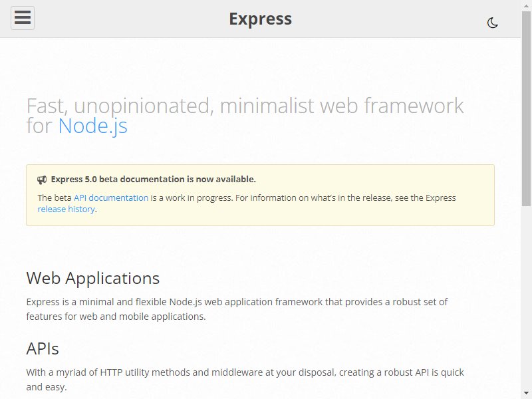Click the yellow beta notice box

pos(260,195)
